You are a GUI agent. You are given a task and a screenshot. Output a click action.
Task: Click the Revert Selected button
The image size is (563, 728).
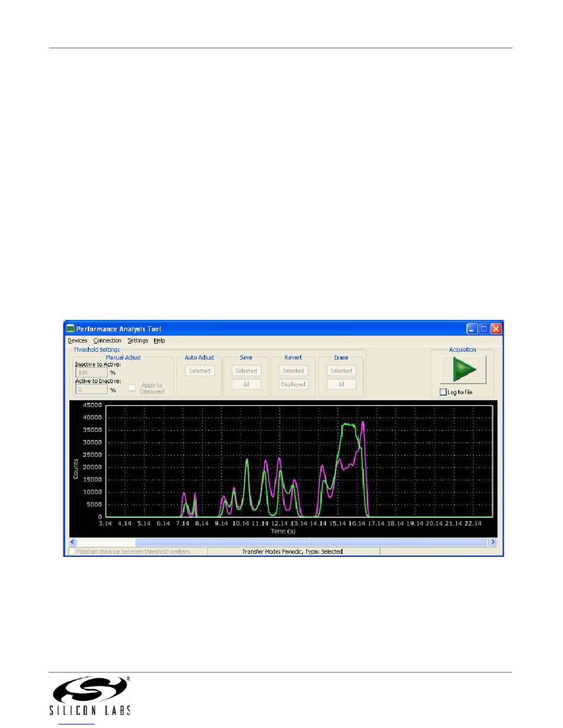coord(293,371)
